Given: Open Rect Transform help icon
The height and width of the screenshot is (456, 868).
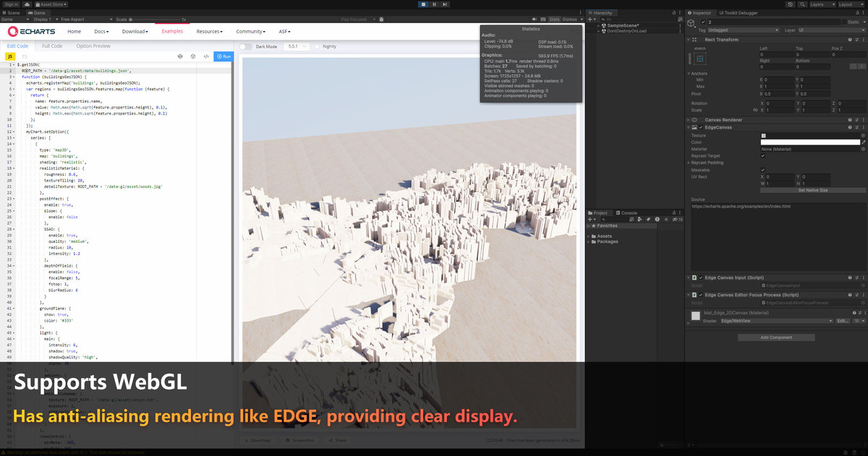Looking at the screenshot, I should click(849, 40).
